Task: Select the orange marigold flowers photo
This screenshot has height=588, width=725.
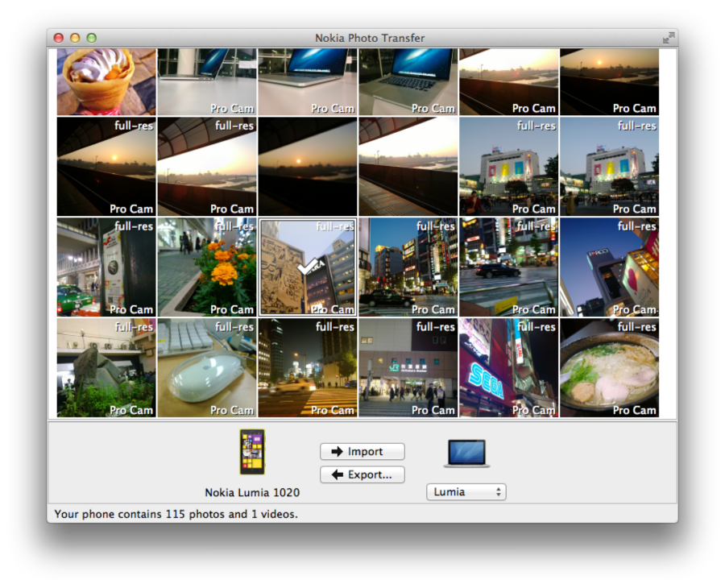Action: (x=207, y=267)
